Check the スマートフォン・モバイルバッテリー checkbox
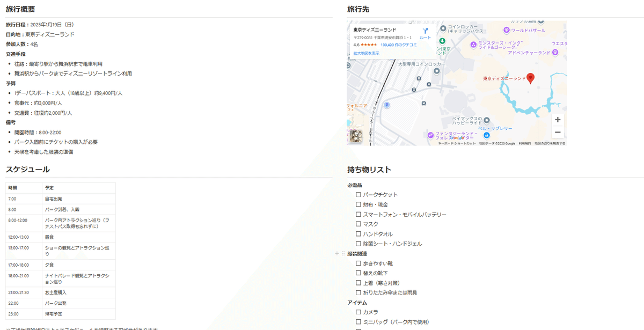 coord(358,214)
